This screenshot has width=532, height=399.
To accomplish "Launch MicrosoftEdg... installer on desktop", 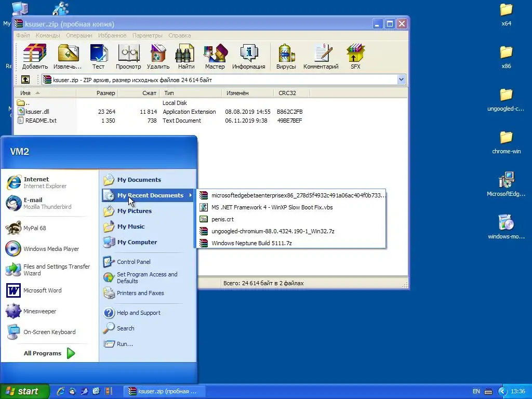I will tap(506, 185).
